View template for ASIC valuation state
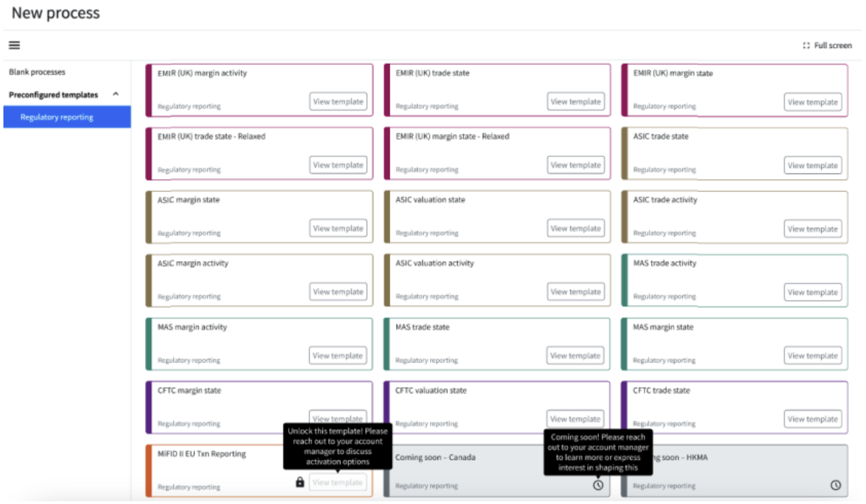The image size is (866, 504). pyautogui.click(x=576, y=228)
